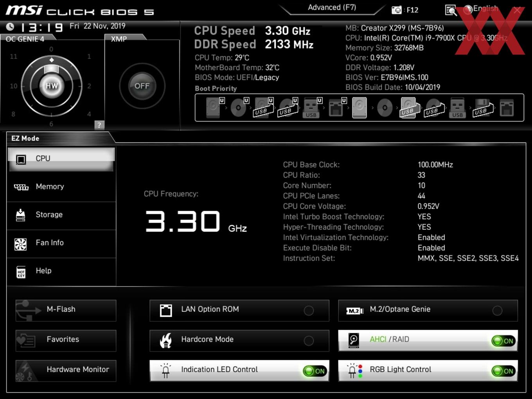Click CPU Base Clock 100.00MHz value
The image size is (532, 399).
click(435, 165)
